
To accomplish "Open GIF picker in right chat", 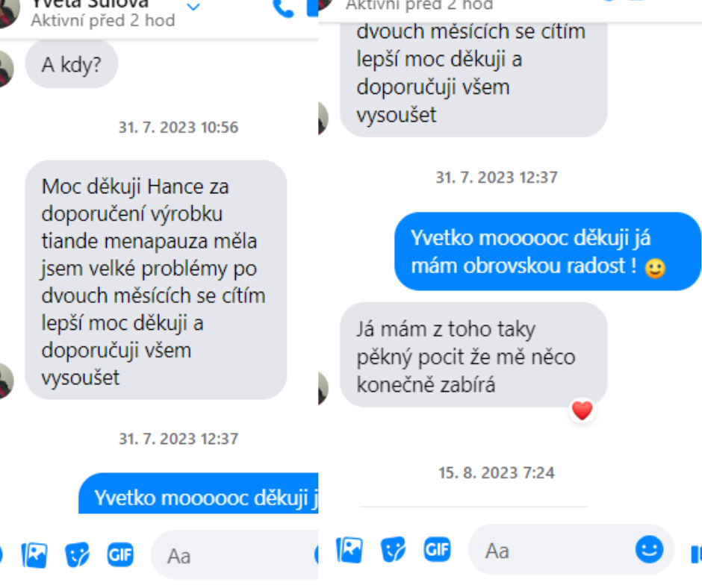I will tap(437, 549).
